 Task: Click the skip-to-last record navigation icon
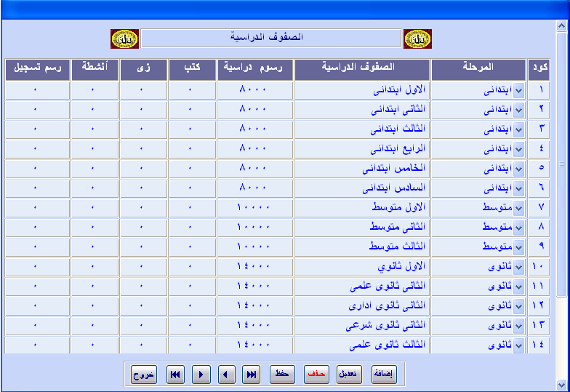[x=252, y=375]
